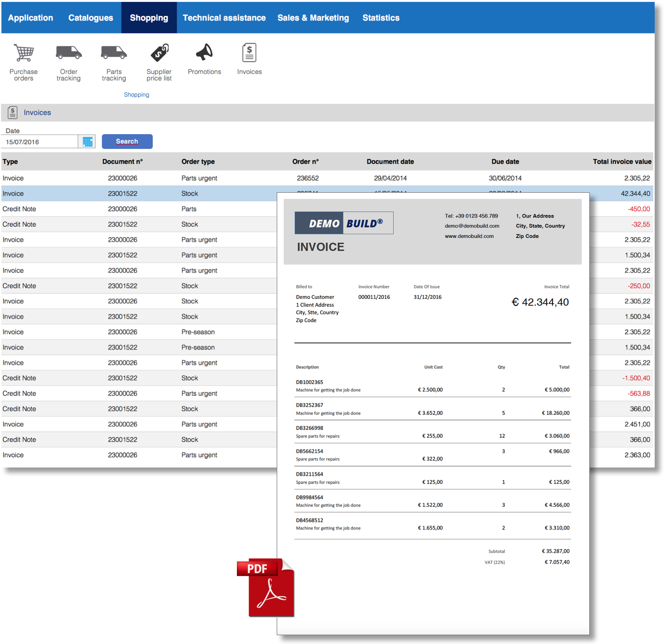Open the Sales & Marketing tab

[x=313, y=18]
